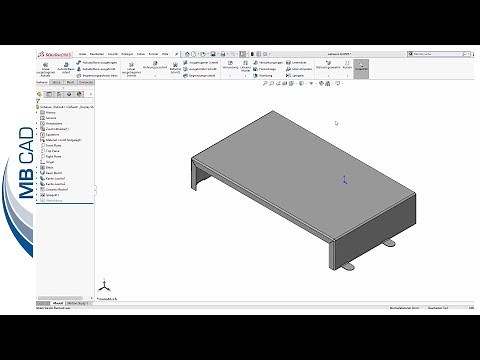This screenshot has height=360, width=480.
Task: Click the Ausgeformter Schnitt lofted cut
Action: (200, 69)
